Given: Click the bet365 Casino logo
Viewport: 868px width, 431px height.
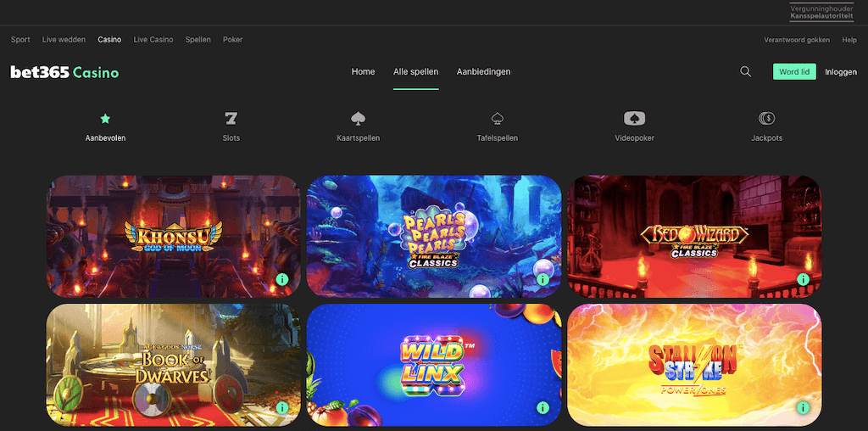Looking at the screenshot, I should coord(64,72).
